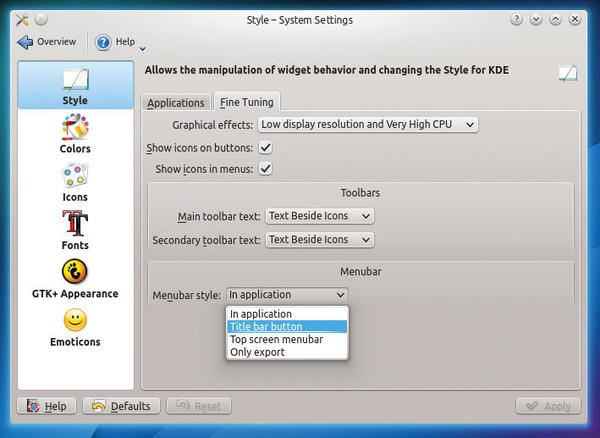Select In application from the list
Screen dimensions: 600x438
click(287, 314)
